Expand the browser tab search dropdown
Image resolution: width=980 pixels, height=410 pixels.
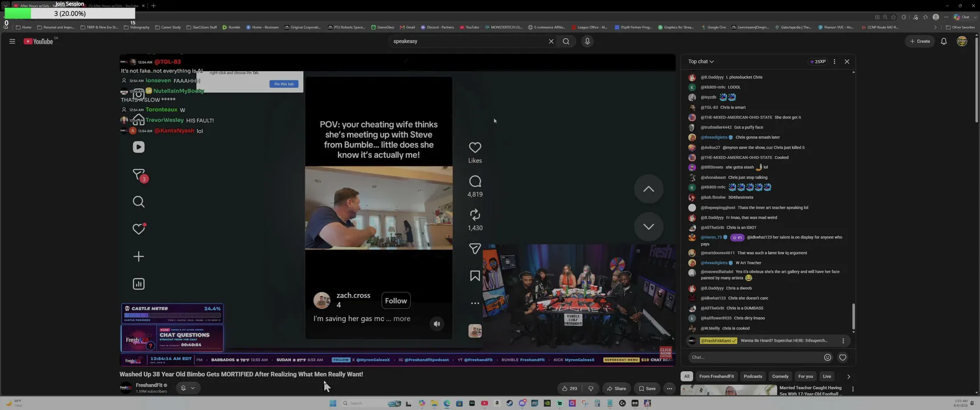(6, 6)
